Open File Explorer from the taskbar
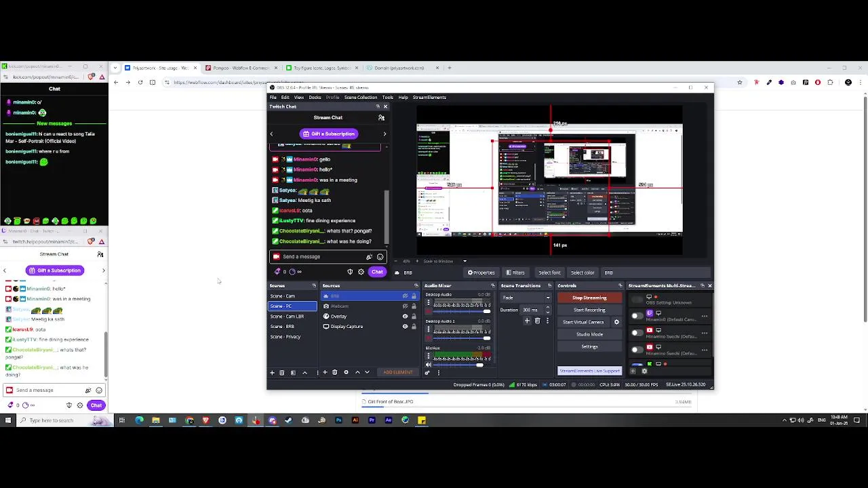868x488 pixels. [155, 420]
